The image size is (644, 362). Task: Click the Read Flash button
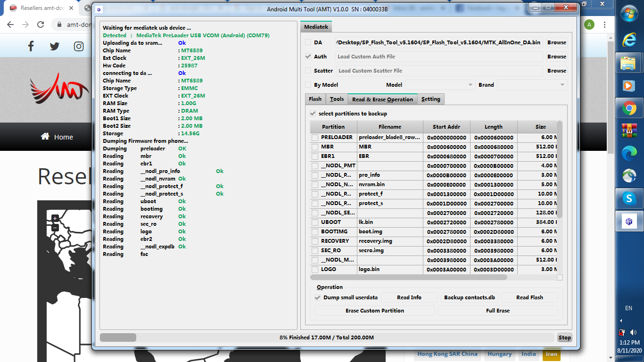pos(529,297)
